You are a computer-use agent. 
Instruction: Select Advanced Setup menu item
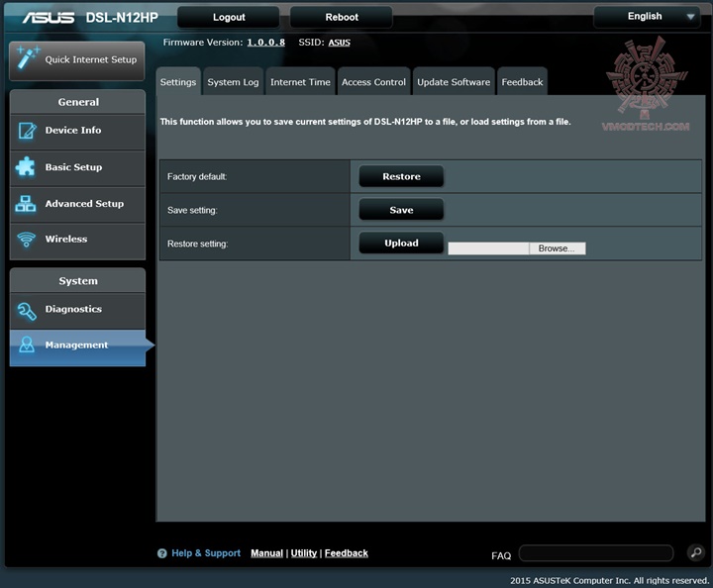pyautogui.click(x=78, y=204)
